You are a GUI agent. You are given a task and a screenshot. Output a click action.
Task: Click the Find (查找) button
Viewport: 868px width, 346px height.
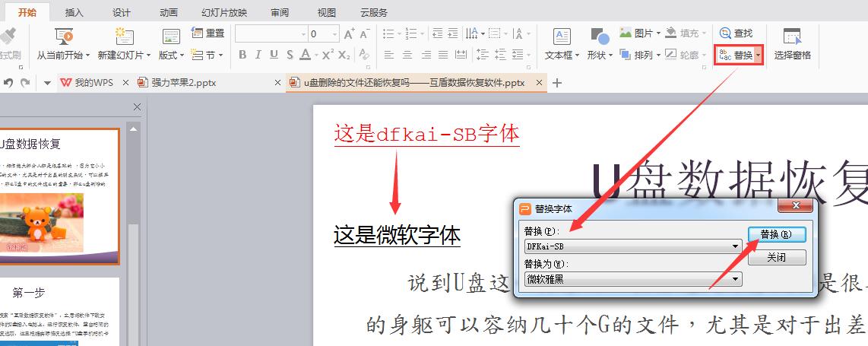click(x=736, y=33)
